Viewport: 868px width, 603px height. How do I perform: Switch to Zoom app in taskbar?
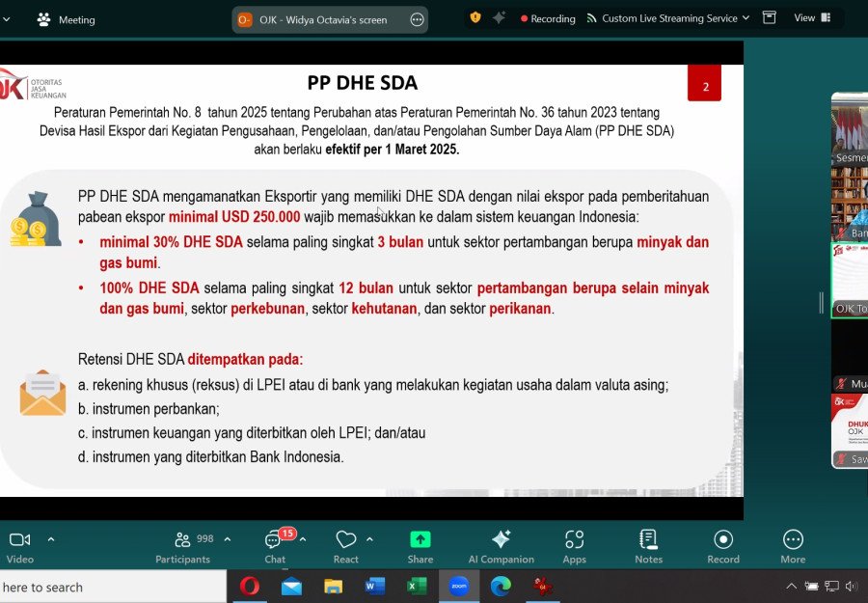coord(458,586)
